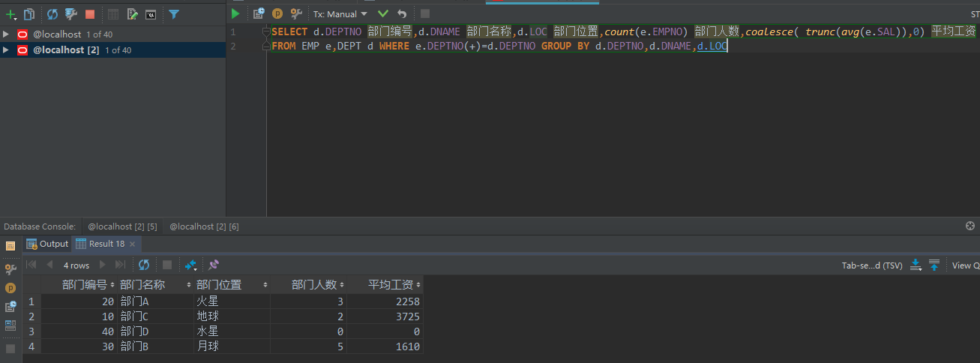Expand the @localhost [2] tree node
The width and height of the screenshot is (980, 363).
(x=6, y=49)
